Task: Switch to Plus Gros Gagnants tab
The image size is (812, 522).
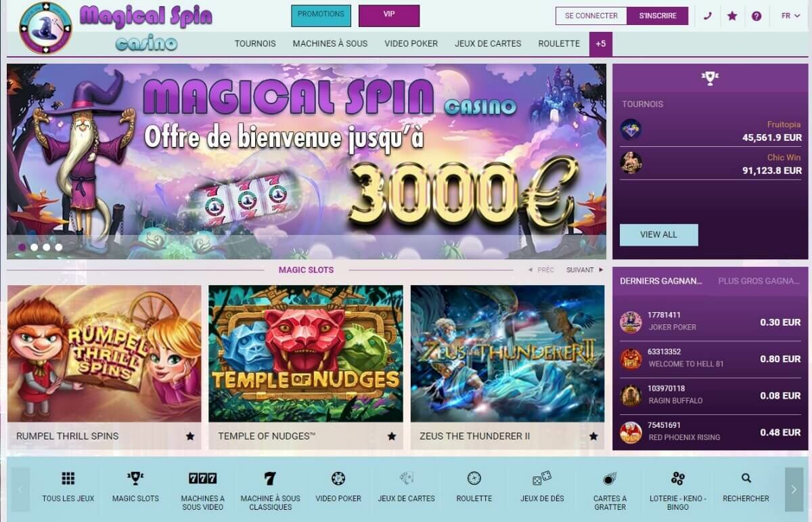Action: [759, 281]
